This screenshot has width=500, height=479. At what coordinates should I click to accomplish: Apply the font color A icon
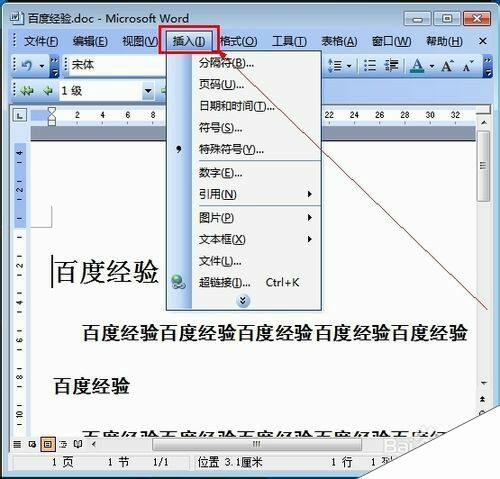tap(417, 65)
